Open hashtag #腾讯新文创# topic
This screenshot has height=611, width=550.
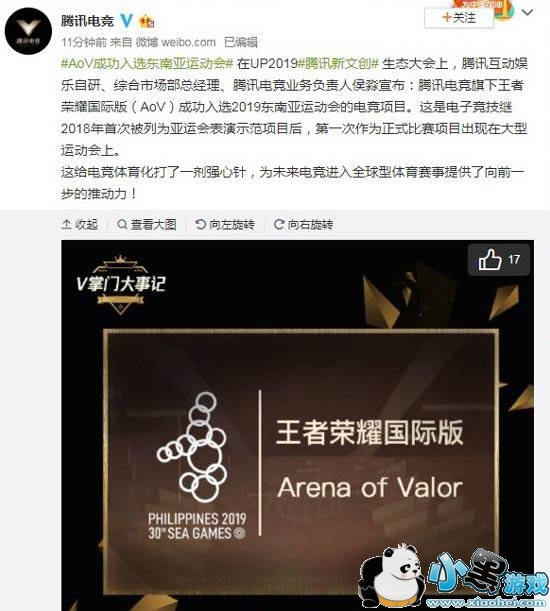(338, 63)
